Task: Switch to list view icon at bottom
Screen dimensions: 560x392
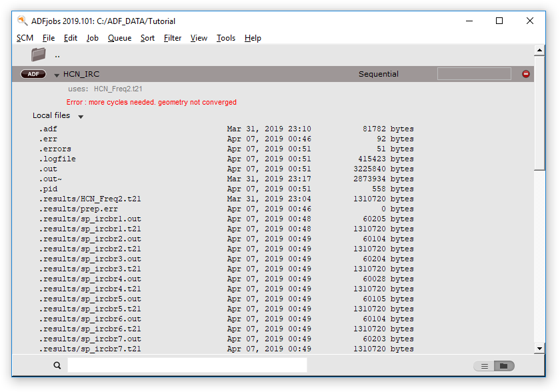Action: tap(484, 366)
